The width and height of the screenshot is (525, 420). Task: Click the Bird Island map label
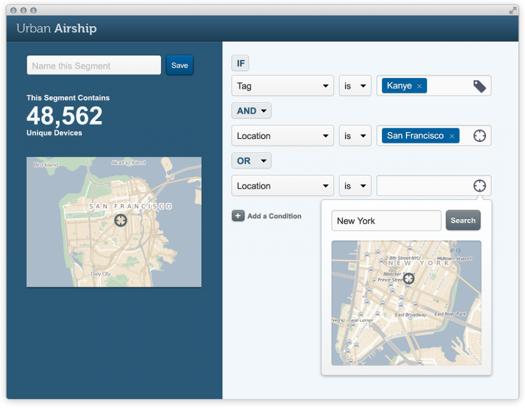46,165
